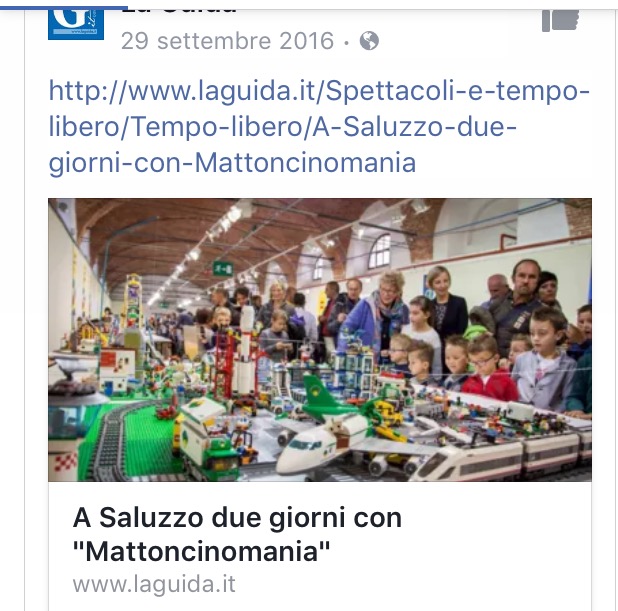Screen dimensions: 618x611
Task: Click the "Mattoncinomania" headline line
Action: point(201,551)
